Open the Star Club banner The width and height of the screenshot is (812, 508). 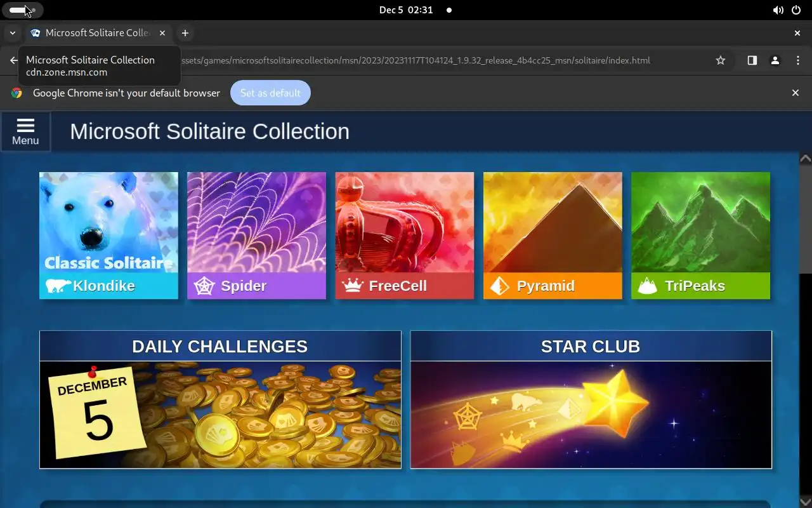point(591,399)
